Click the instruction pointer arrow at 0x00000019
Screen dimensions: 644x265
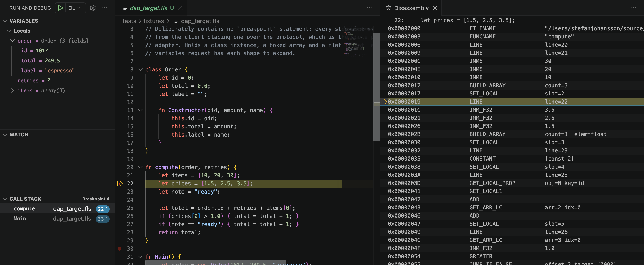[x=384, y=102]
